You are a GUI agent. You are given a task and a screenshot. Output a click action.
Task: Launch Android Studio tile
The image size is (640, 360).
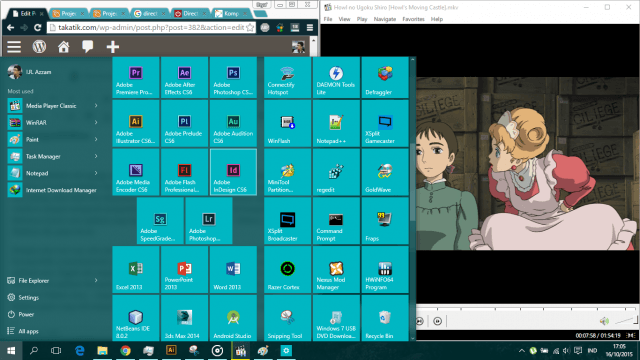tap(233, 318)
